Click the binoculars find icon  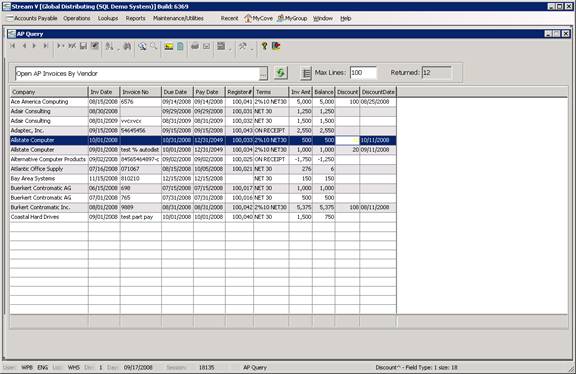click(x=127, y=46)
